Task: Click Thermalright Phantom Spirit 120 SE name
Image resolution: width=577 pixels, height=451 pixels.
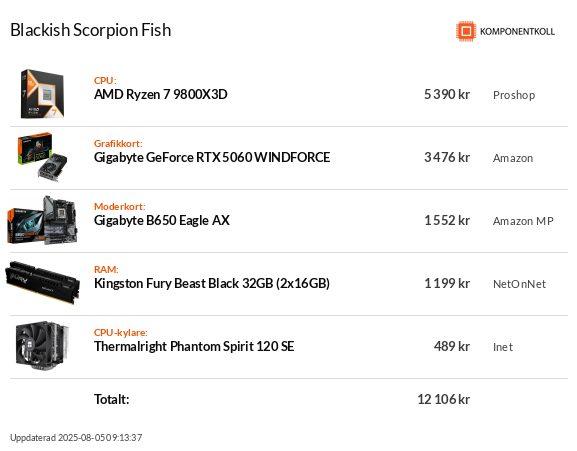Action: coord(194,346)
